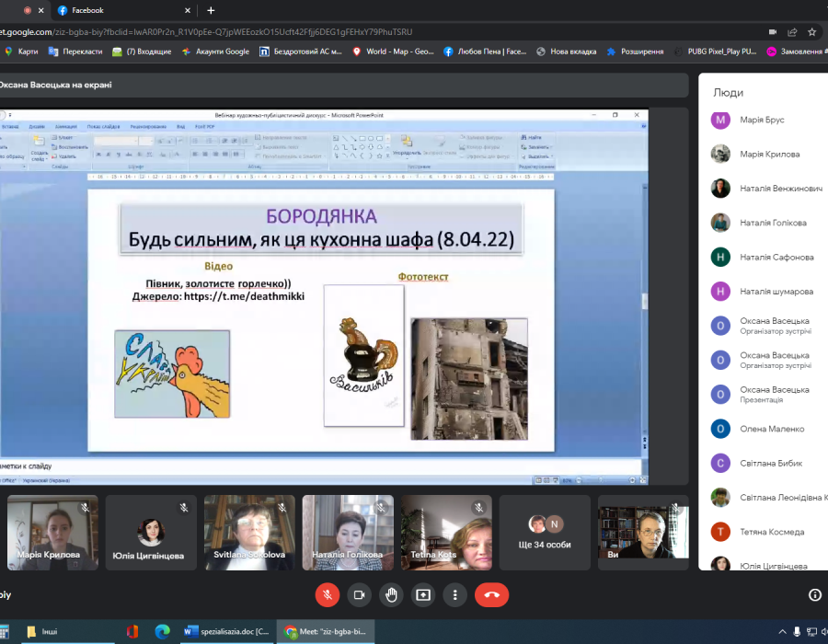Open the World - Map bookmark
This screenshot has width=828, height=644.
[393, 52]
